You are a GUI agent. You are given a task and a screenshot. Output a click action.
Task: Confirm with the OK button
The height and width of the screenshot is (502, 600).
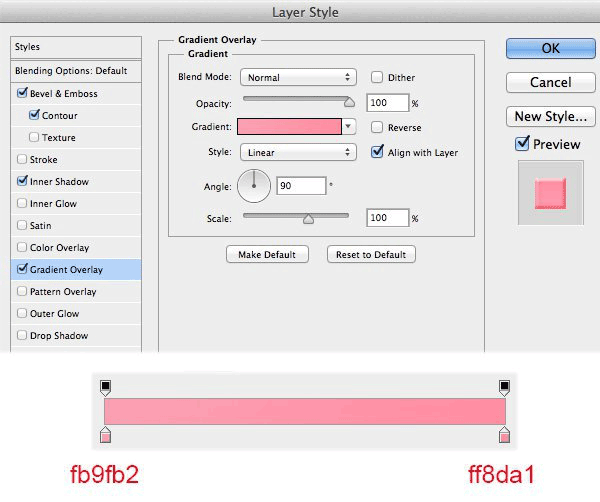click(551, 48)
